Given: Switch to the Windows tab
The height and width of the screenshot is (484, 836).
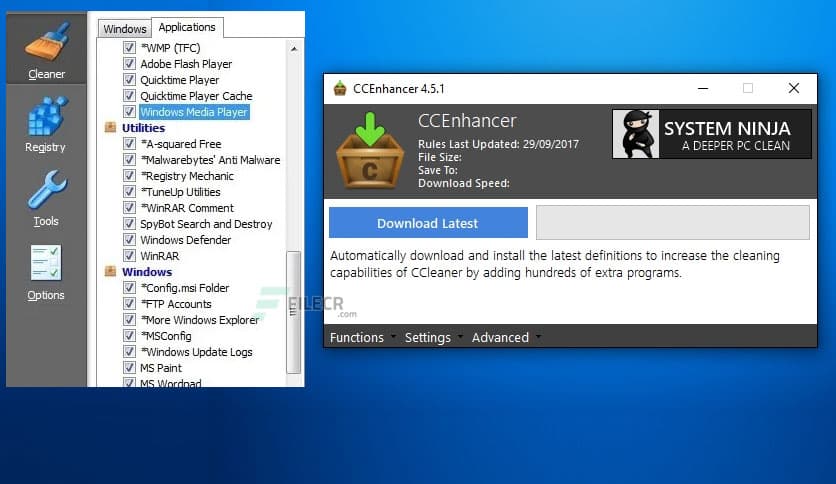Looking at the screenshot, I should (x=124, y=29).
